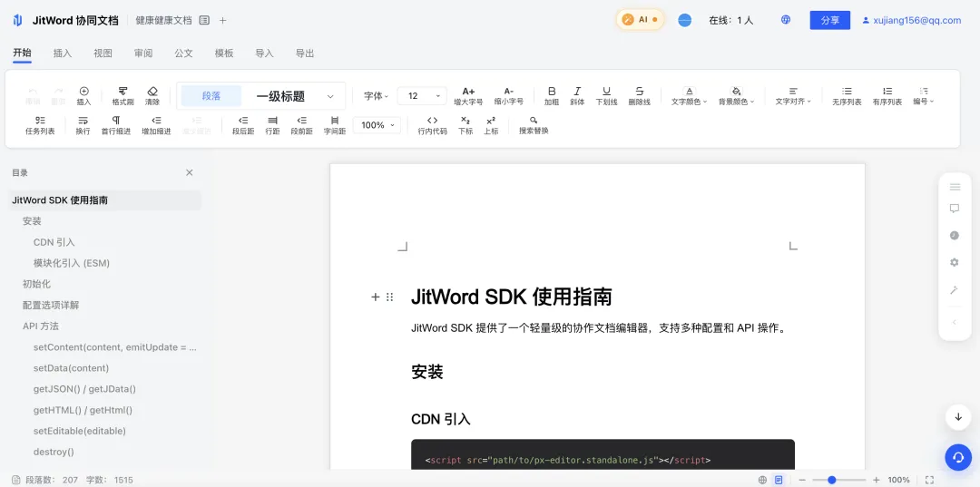Decrease font size with A- icon

509,95
